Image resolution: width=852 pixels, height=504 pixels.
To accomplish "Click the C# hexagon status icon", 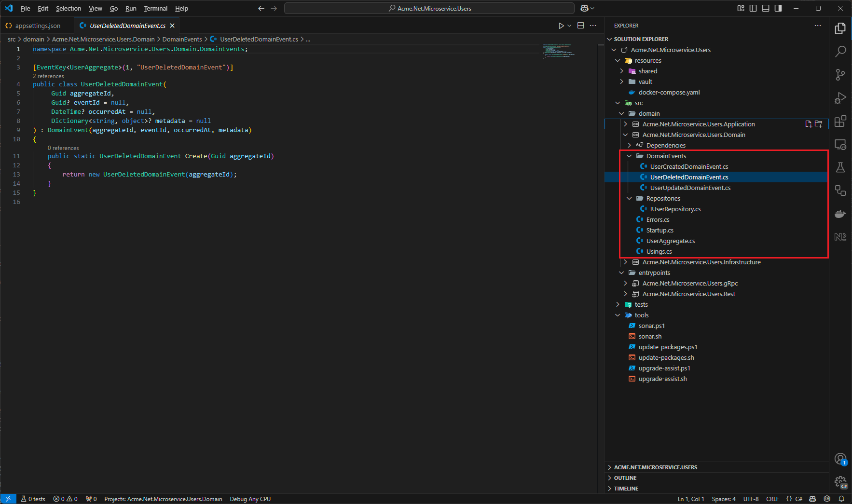I will 827,499.
